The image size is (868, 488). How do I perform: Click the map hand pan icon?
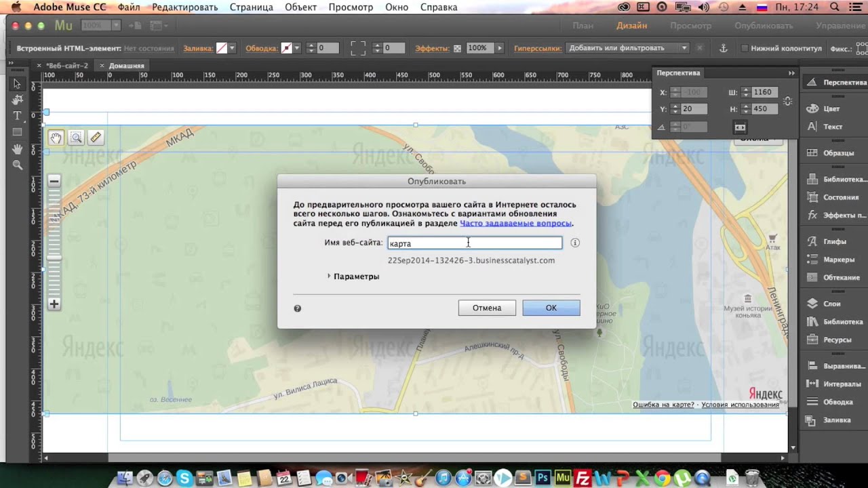click(56, 138)
